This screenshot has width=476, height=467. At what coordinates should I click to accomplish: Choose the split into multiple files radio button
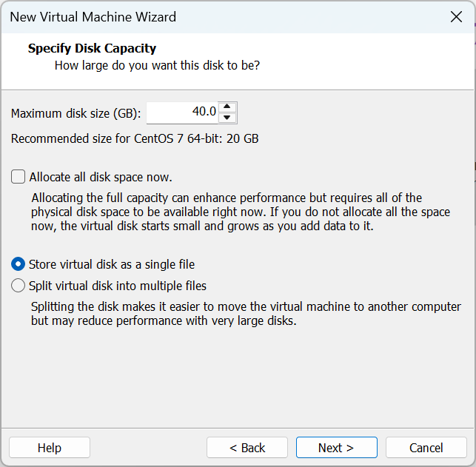click(x=19, y=286)
